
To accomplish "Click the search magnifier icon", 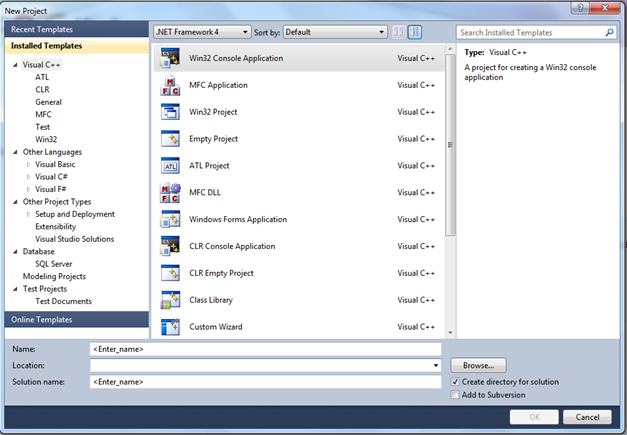I will (610, 32).
